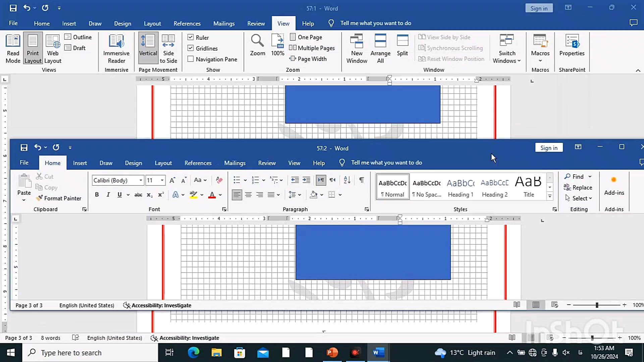The width and height of the screenshot is (644, 362).
Task: Open the Sort icon in Paragraph group
Action: 347,180
